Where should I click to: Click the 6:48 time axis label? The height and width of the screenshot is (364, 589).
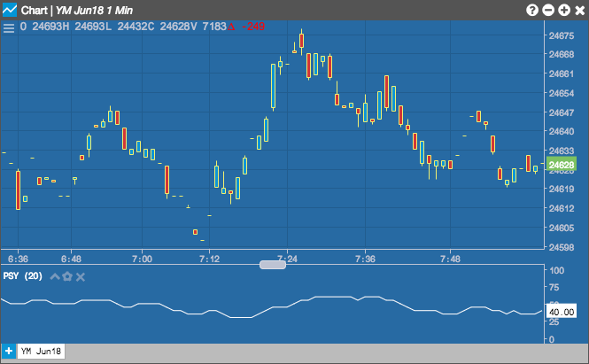(x=72, y=259)
